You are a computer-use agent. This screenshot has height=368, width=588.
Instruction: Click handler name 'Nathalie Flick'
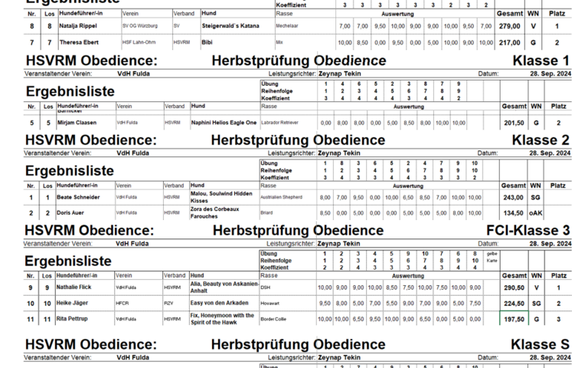coord(73,287)
